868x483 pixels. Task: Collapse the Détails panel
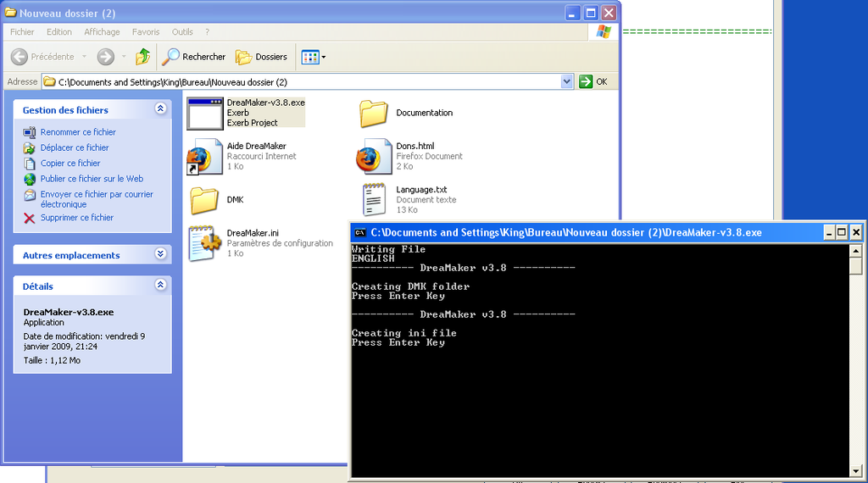161,286
